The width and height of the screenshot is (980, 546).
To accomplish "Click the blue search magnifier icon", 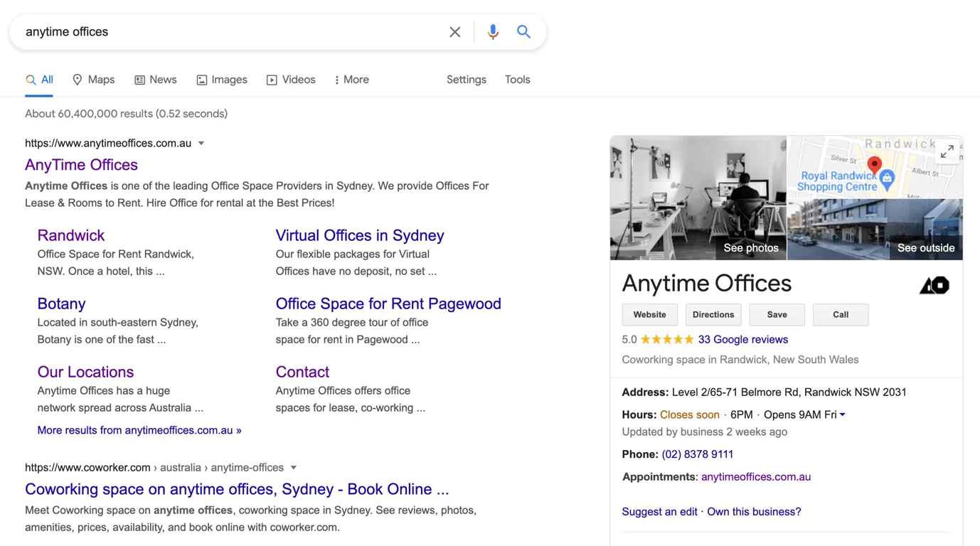I will [524, 32].
